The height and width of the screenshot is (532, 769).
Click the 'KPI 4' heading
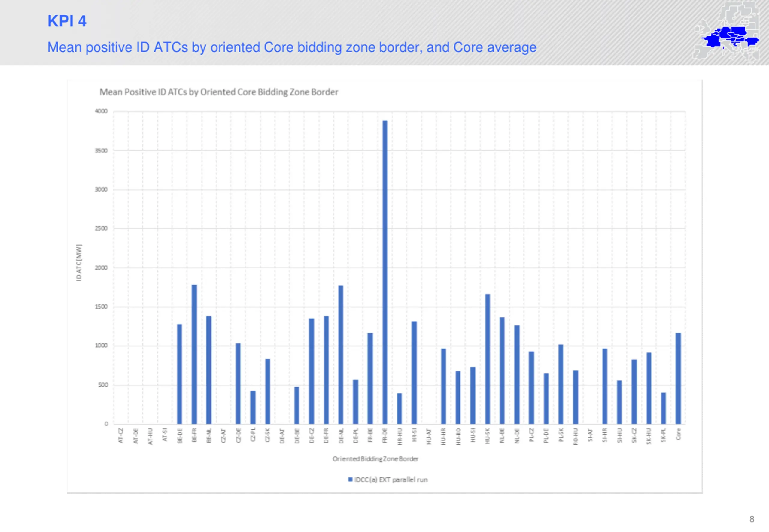click(x=67, y=21)
